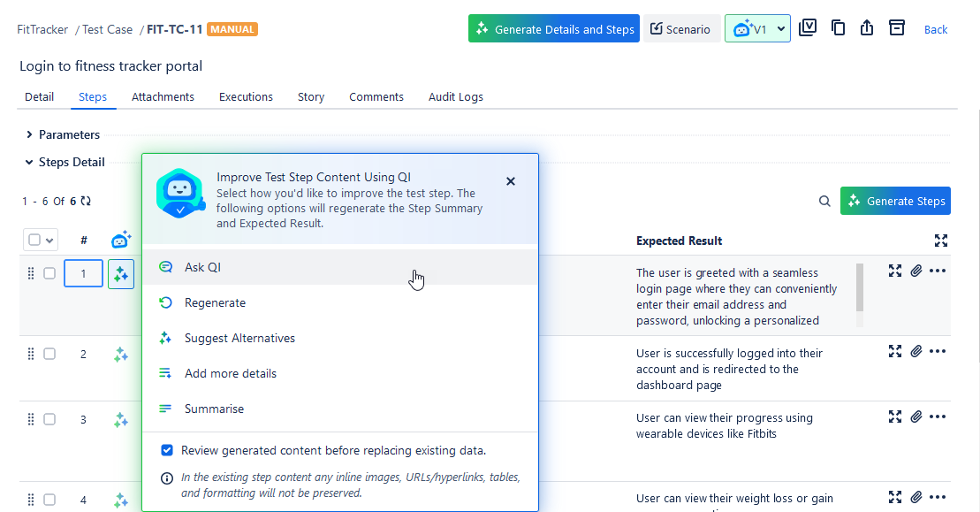Click the archive icon in header
Viewport: 980px width, 512px height.
coord(897,28)
